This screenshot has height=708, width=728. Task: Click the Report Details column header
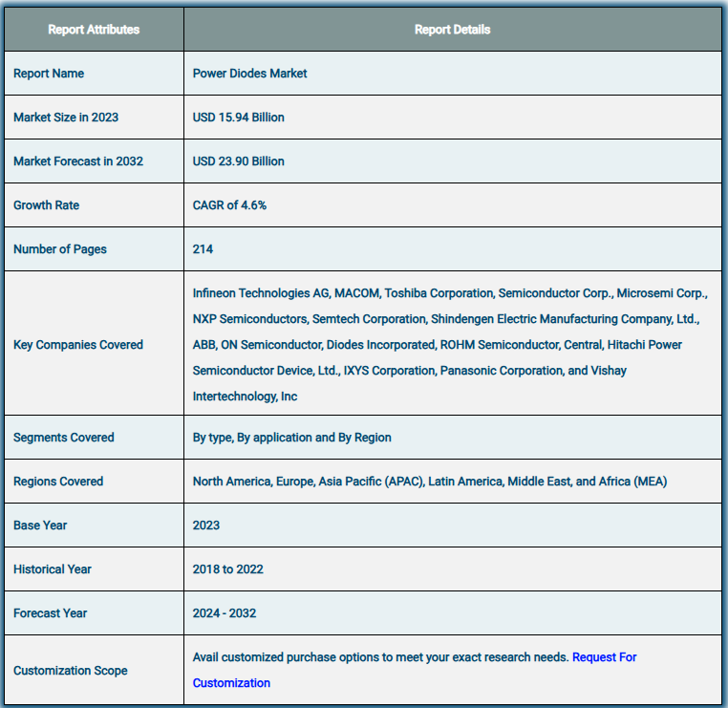[452, 30]
